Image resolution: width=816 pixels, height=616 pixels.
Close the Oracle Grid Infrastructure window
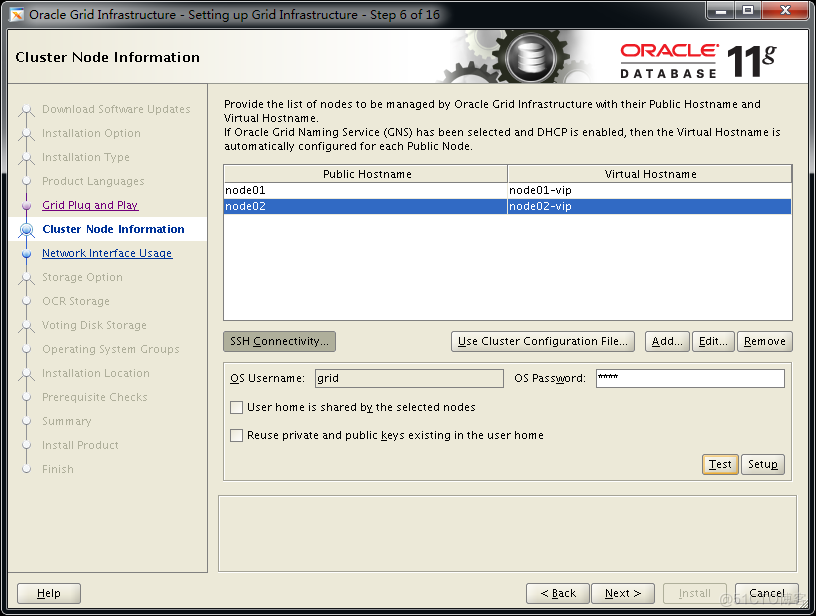click(785, 10)
